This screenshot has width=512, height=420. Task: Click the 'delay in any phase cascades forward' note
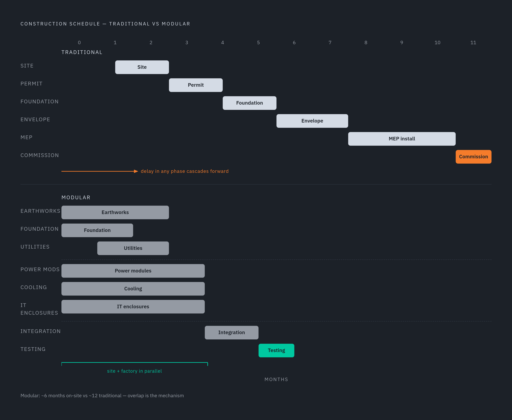tap(184, 171)
